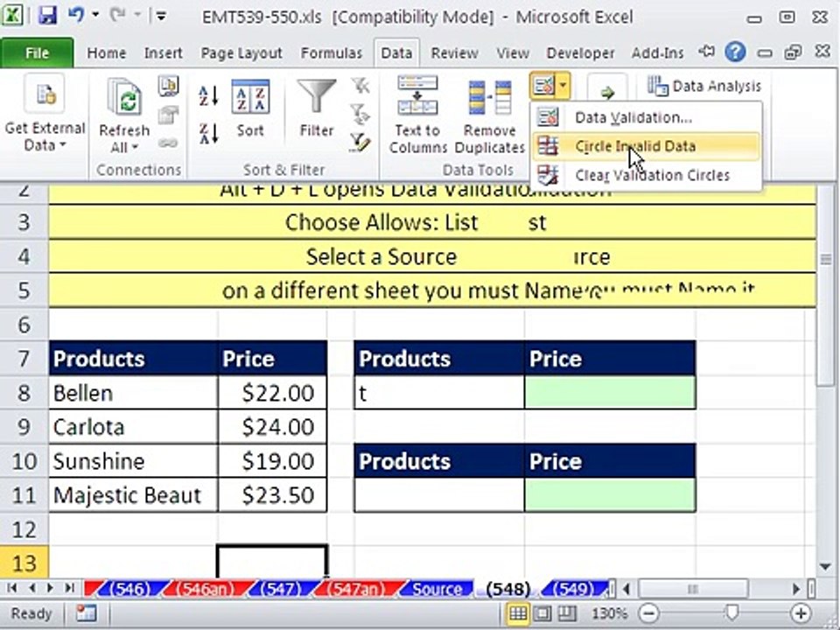
Task: Click the Clear filter icon
Action: pyautogui.click(x=360, y=86)
